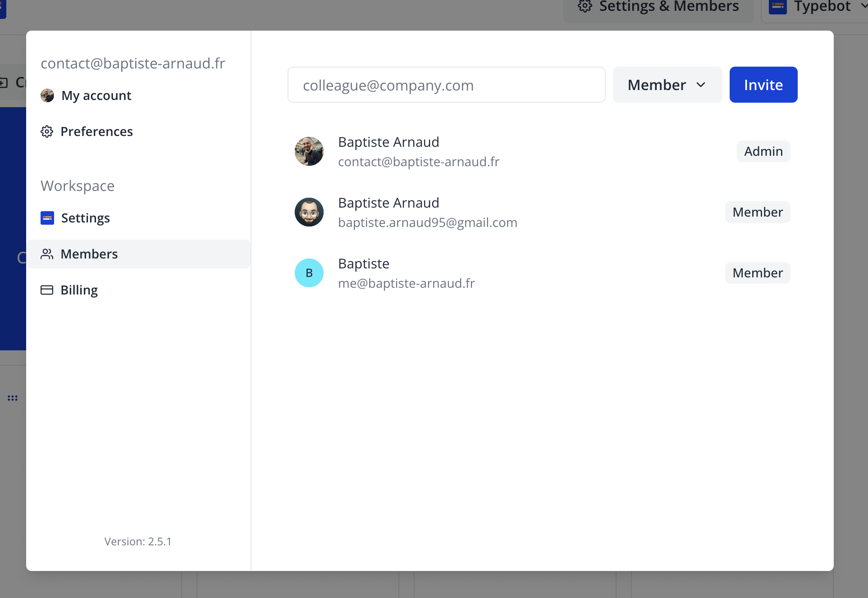The height and width of the screenshot is (598, 868).
Task: Click the B avatar for Baptiste
Action: click(x=308, y=272)
